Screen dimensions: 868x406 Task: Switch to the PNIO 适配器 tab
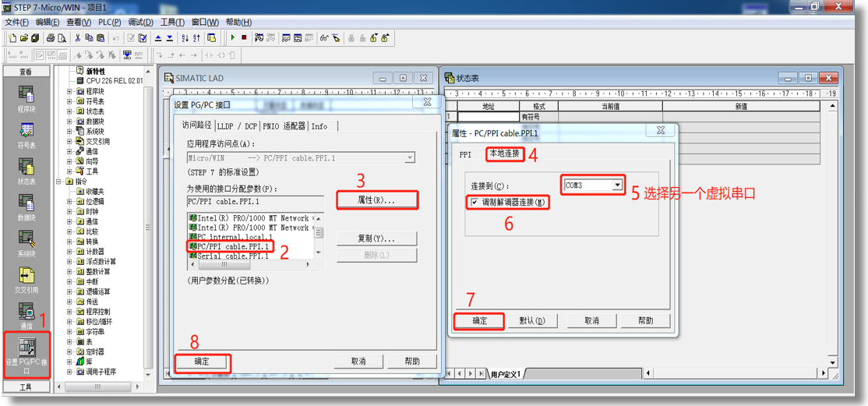click(x=284, y=126)
